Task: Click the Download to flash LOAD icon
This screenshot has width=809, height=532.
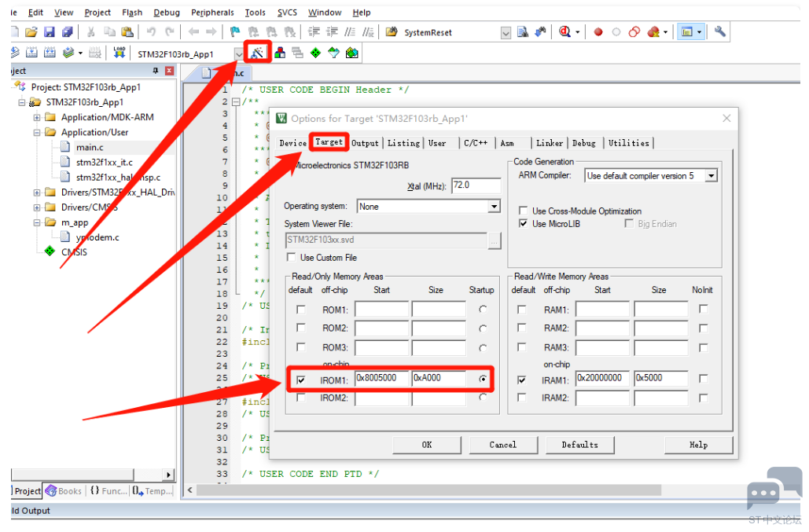Action: click(x=120, y=53)
